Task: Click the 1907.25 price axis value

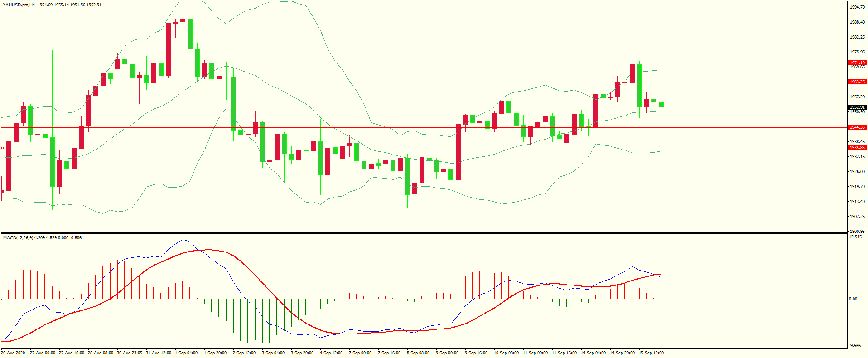Action: tap(858, 217)
